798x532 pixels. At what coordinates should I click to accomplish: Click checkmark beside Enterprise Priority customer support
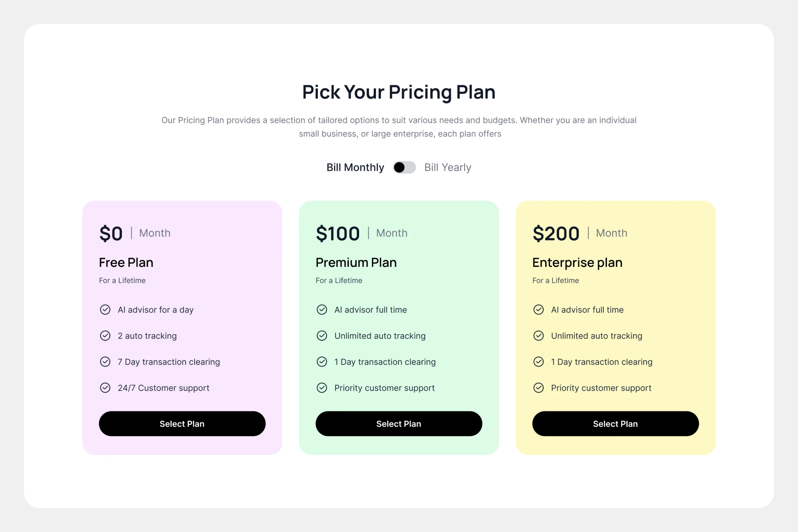(x=539, y=388)
